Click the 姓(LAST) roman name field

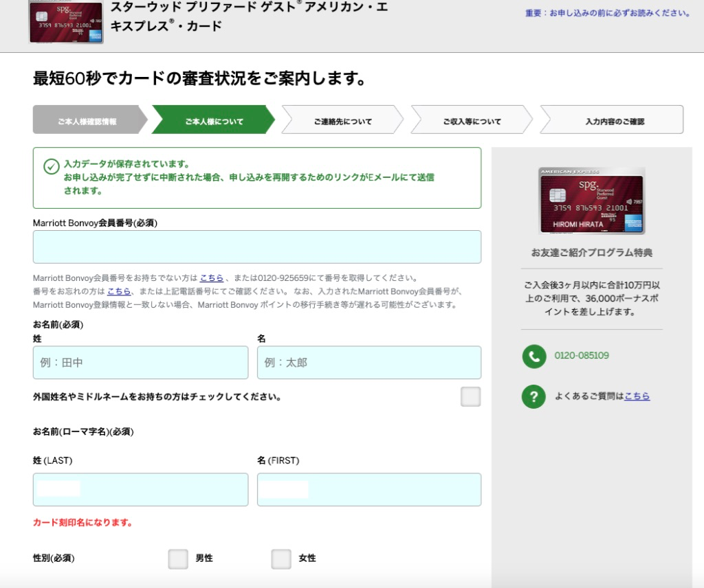coord(140,490)
